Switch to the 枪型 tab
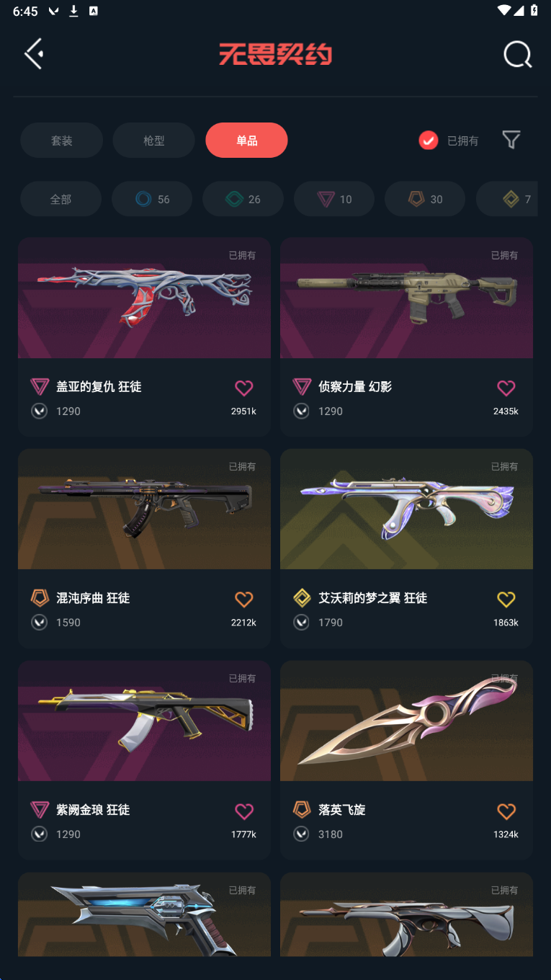 (x=153, y=141)
